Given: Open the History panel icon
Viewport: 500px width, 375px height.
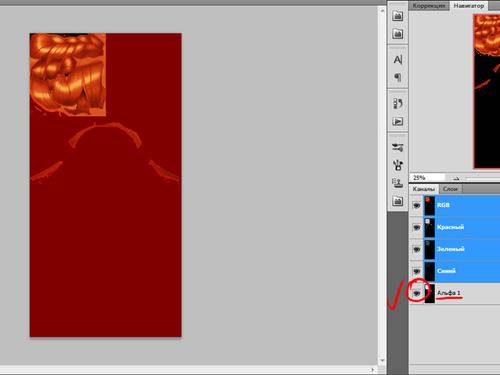Looking at the screenshot, I should [x=398, y=103].
